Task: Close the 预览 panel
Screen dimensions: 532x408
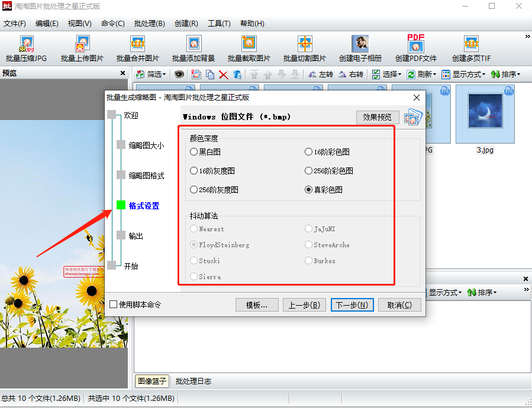Action: [123, 73]
